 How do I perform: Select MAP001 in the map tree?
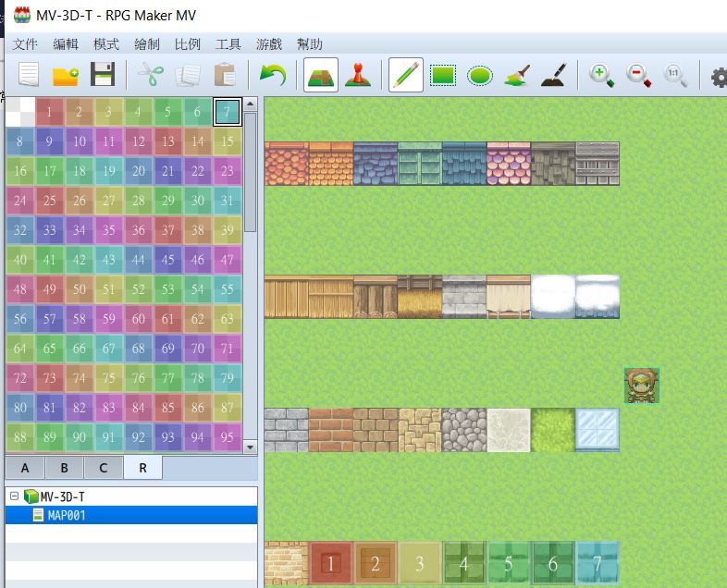coord(131,515)
